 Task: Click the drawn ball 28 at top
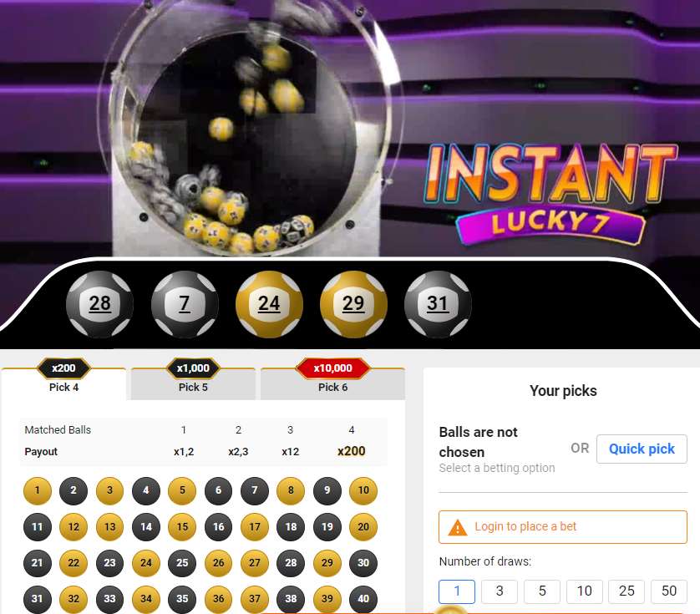pos(99,304)
